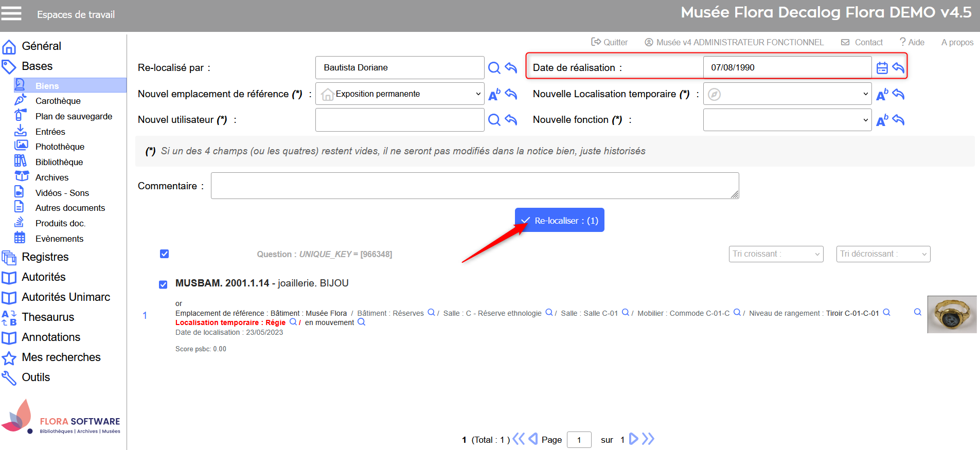Toggle the select-all checkbox above results
The image size is (980, 450).
[x=165, y=254]
